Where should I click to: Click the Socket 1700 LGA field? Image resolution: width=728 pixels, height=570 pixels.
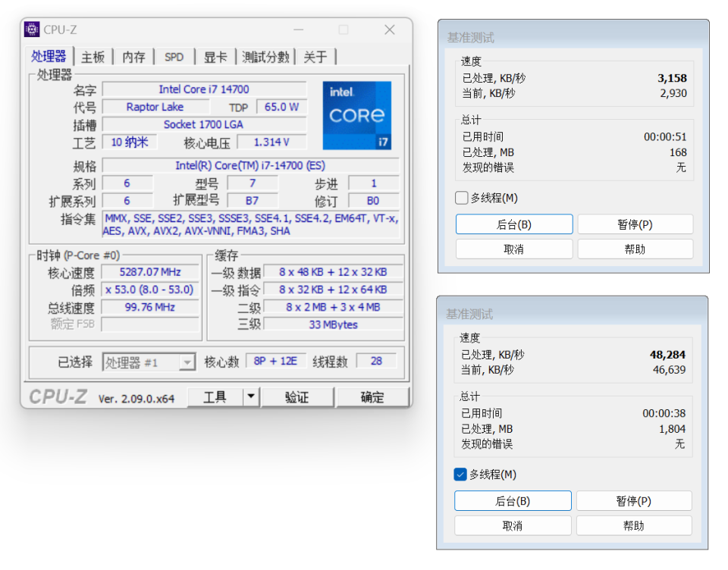[204, 124]
